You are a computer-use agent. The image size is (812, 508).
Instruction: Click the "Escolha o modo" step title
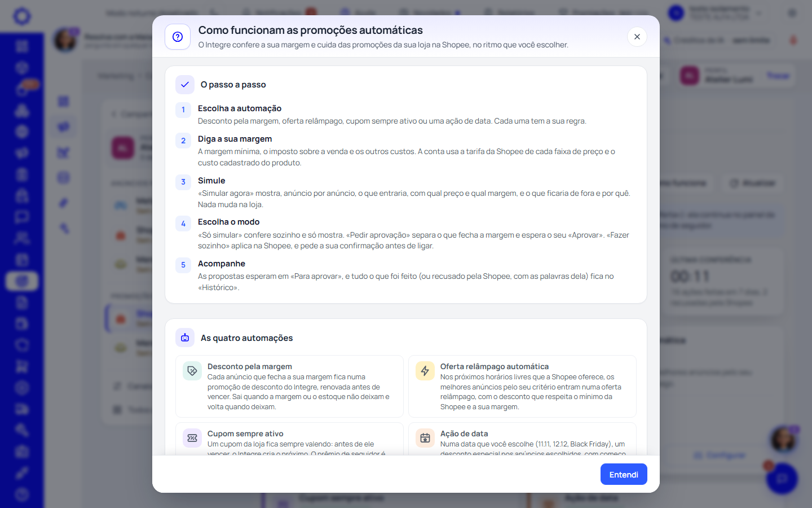pos(229,222)
